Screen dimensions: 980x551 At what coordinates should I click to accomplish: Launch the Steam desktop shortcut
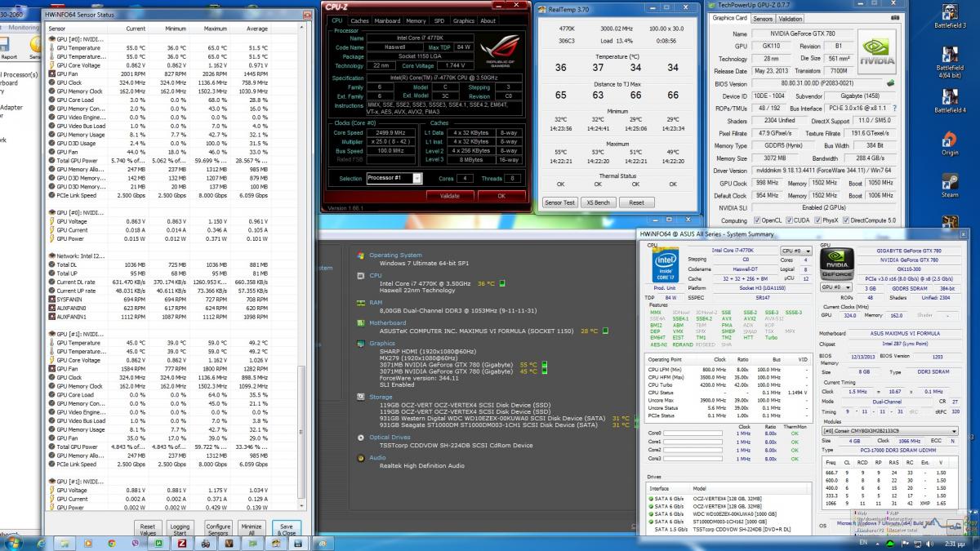[950, 184]
